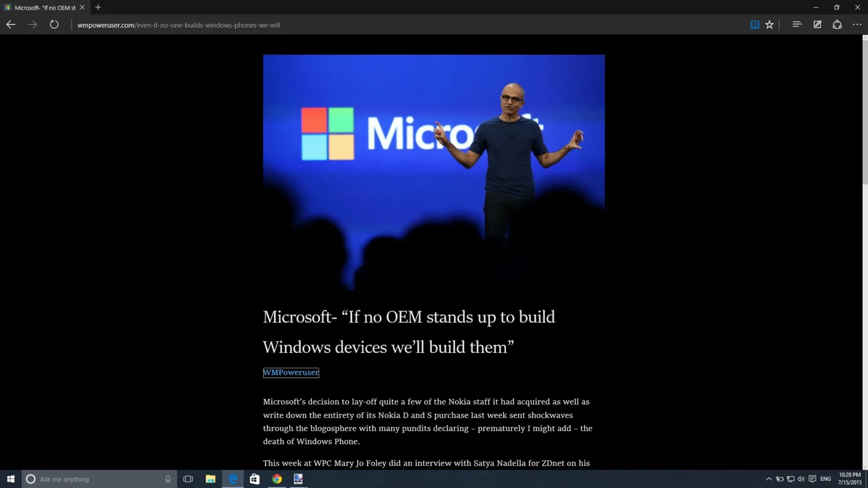The width and height of the screenshot is (868, 488).
Task: Open Task View from the taskbar
Action: pyautogui.click(x=188, y=479)
